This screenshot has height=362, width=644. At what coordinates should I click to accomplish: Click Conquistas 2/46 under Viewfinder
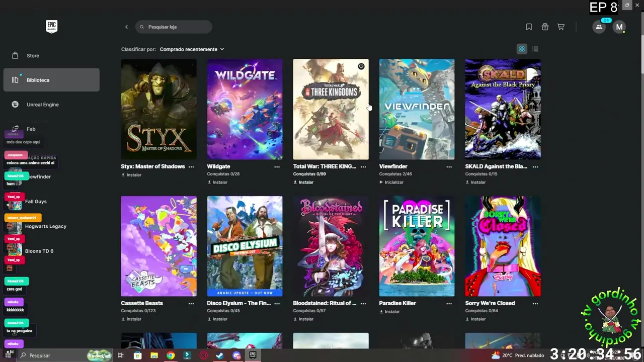tap(395, 174)
